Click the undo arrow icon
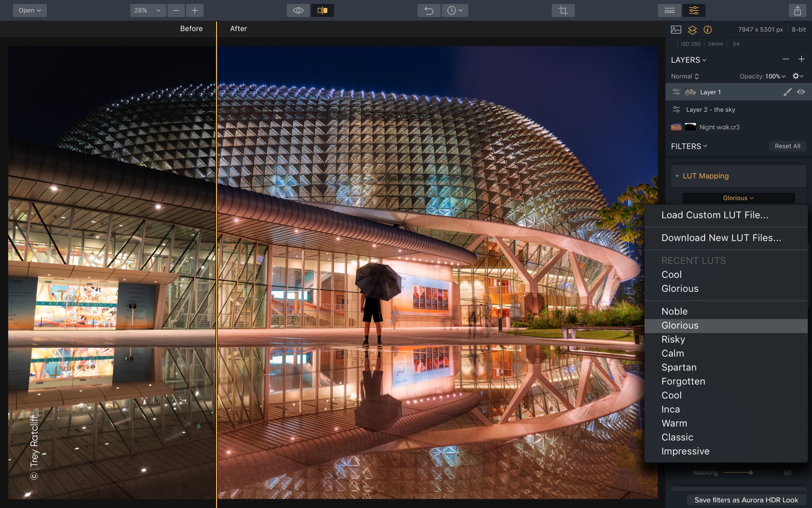The width and height of the screenshot is (812, 508). tap(429, 10)
